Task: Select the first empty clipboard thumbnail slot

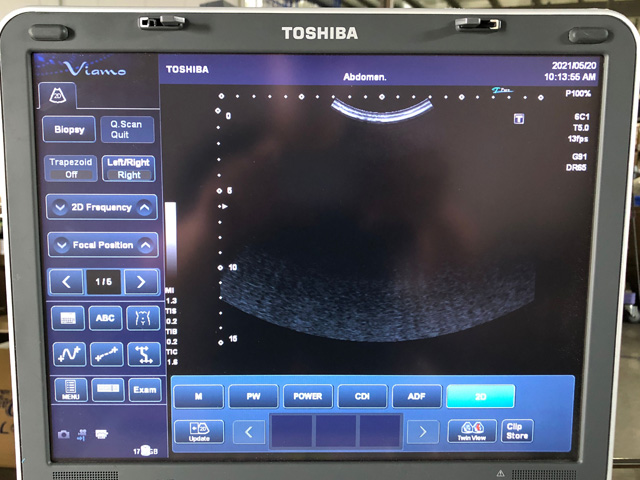Action: coord(292,431)
